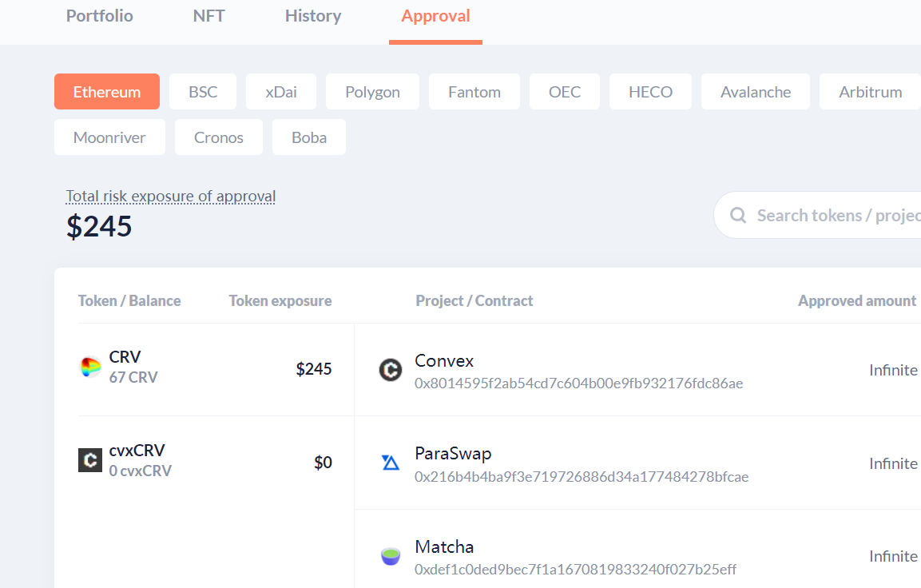The height and width of the screenshot is (588, 921).
Task: Click the Convex contract address 0x8014595f...
Action: (x=578, y=383)
